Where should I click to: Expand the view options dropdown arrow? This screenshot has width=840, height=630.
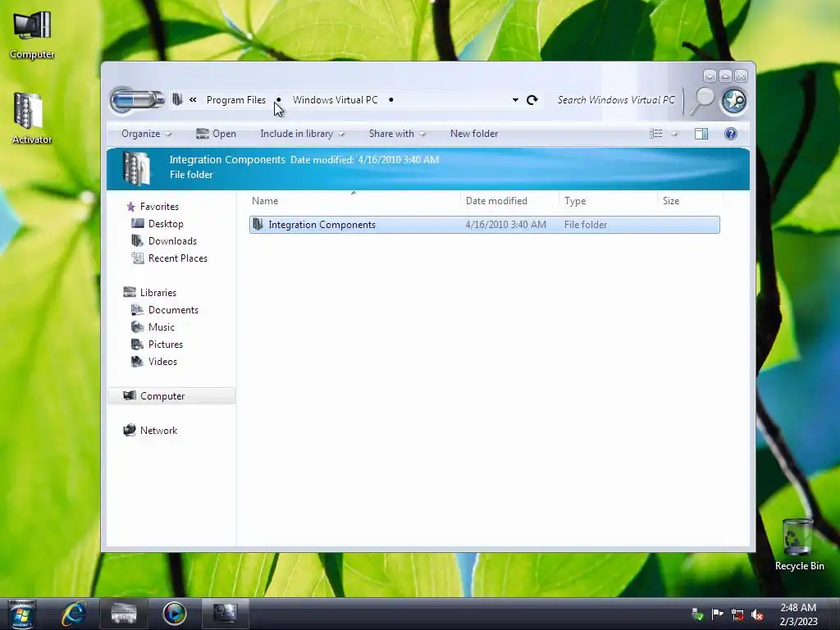click(x=674, y=135)
